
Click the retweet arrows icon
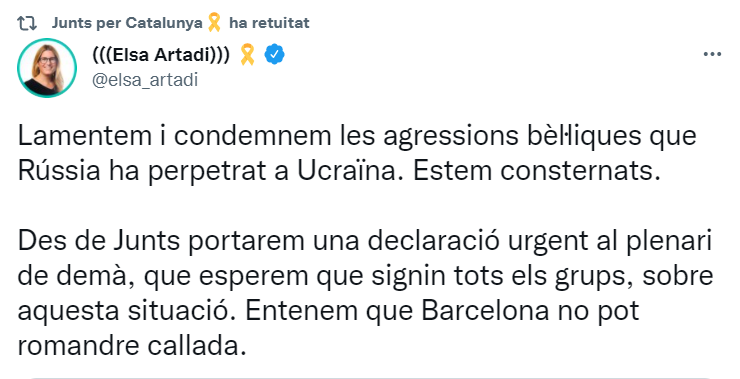click(27, 23)
